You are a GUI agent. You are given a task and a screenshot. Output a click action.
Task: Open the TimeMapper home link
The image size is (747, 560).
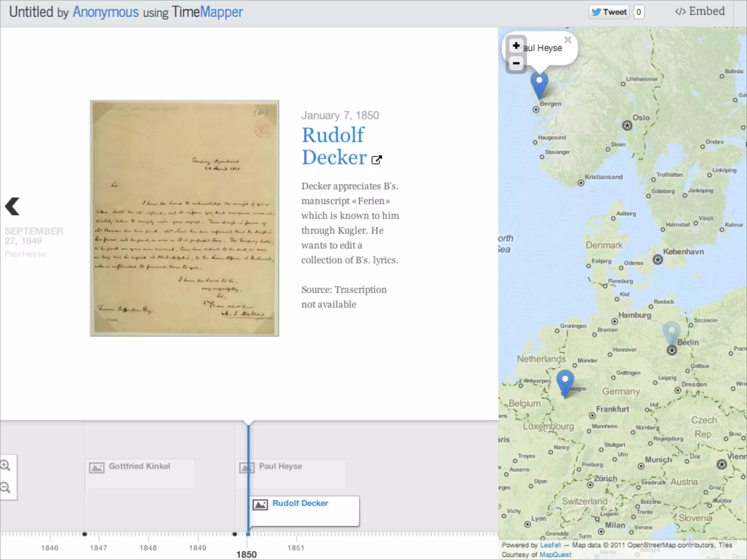click(x=207, y=12)
